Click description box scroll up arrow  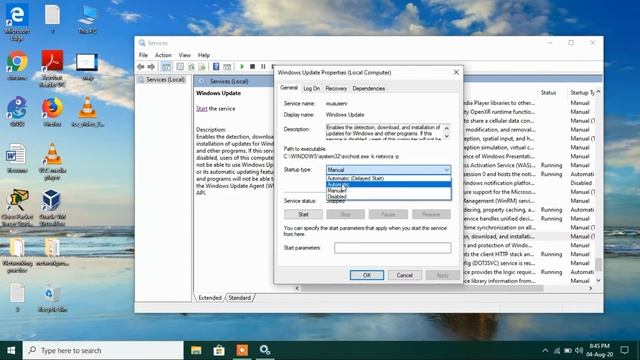[447, 128]
